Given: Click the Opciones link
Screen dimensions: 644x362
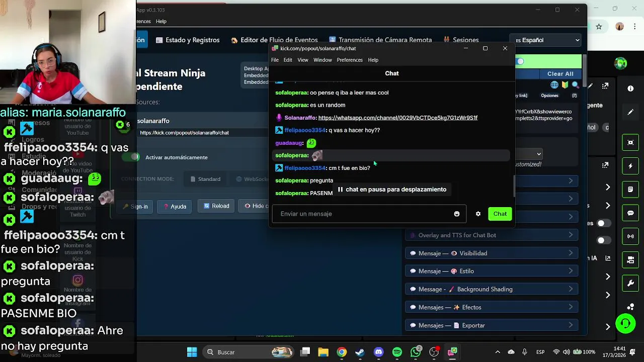Looking at the screenshot, I should click(x=549, y=96).
